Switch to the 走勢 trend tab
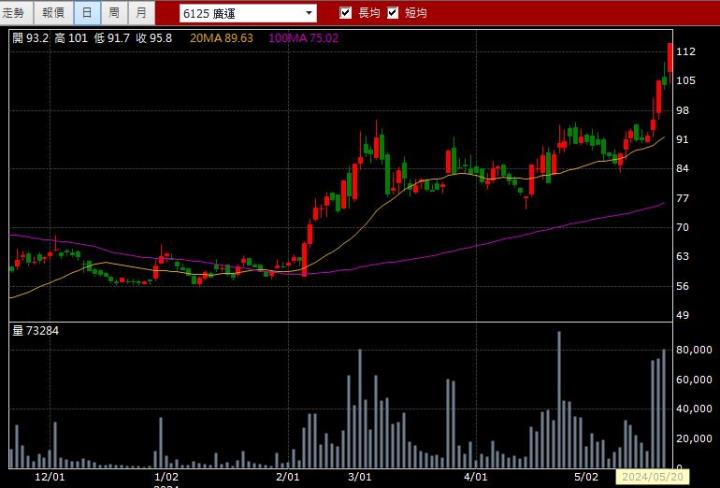Viewport: 720px width, 488px height. pyautogui.click(x=17, y=13)
